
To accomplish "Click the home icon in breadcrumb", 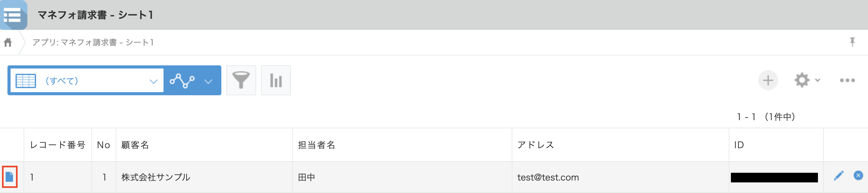I will pyautogui.click(x=8, y=43).
